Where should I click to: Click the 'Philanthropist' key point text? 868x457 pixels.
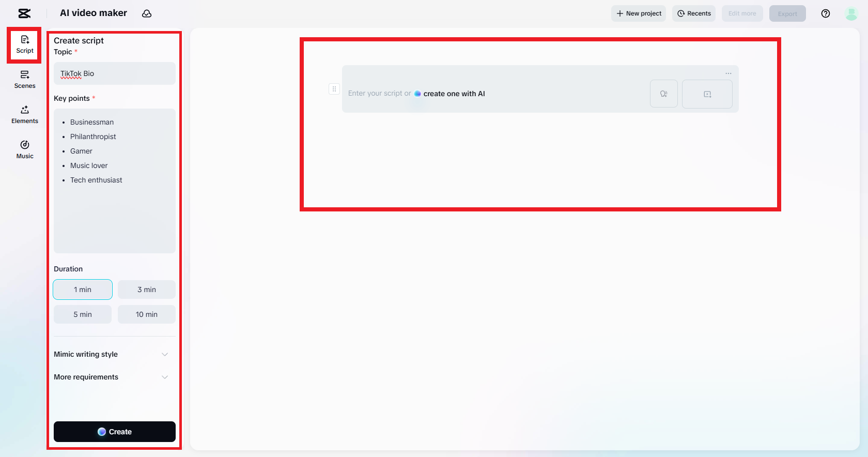click(x=93, y=136)
